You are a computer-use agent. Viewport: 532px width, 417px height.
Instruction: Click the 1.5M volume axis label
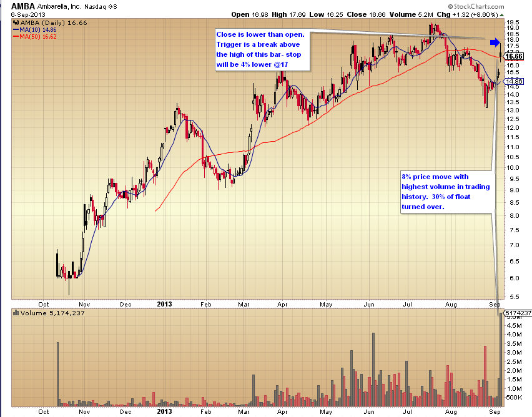point(515,380)
